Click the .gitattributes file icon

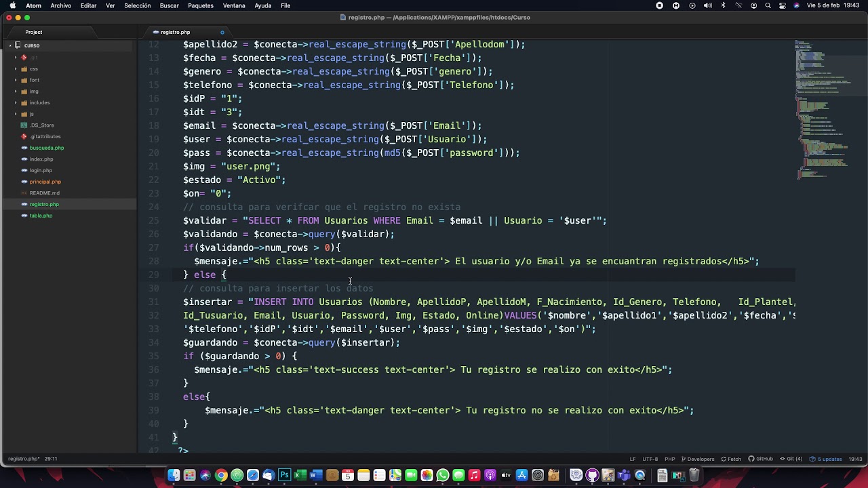[24, 136]
